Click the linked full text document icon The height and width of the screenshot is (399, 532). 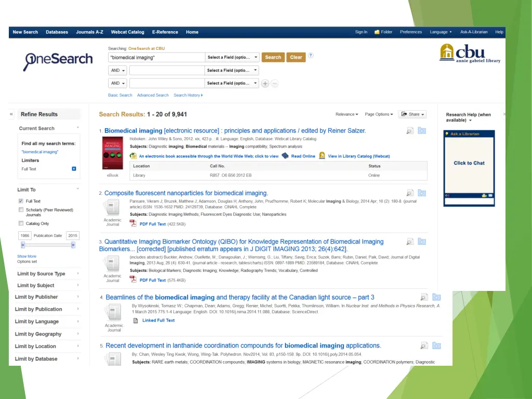(136, 321)
